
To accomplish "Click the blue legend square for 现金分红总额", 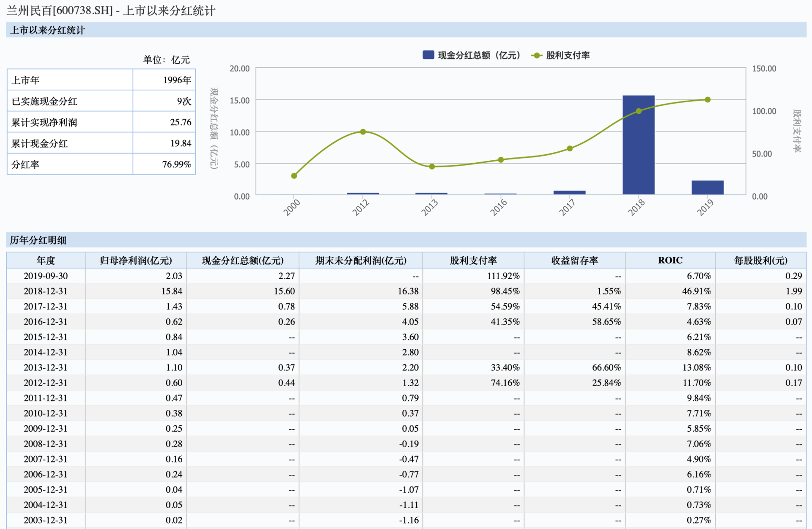I will click(x=428, y=55).
